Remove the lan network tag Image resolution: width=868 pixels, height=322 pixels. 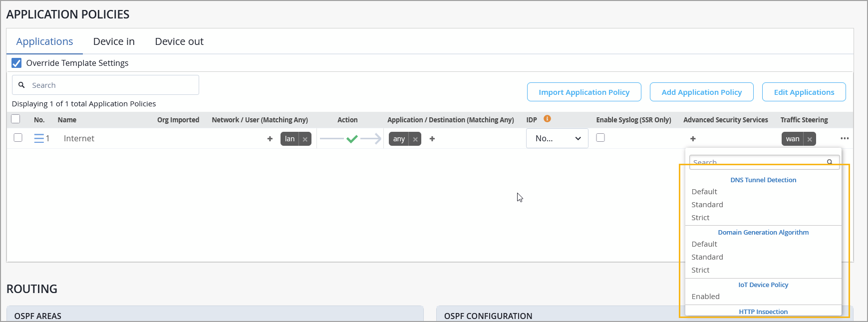pyautogui.click(x=305, y=139)
